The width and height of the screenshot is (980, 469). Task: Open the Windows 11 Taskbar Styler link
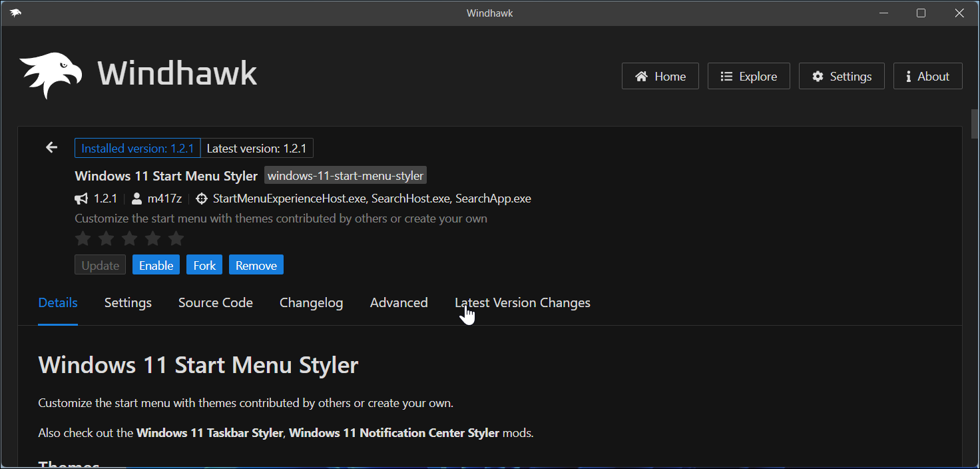click(x=209, y=432)
